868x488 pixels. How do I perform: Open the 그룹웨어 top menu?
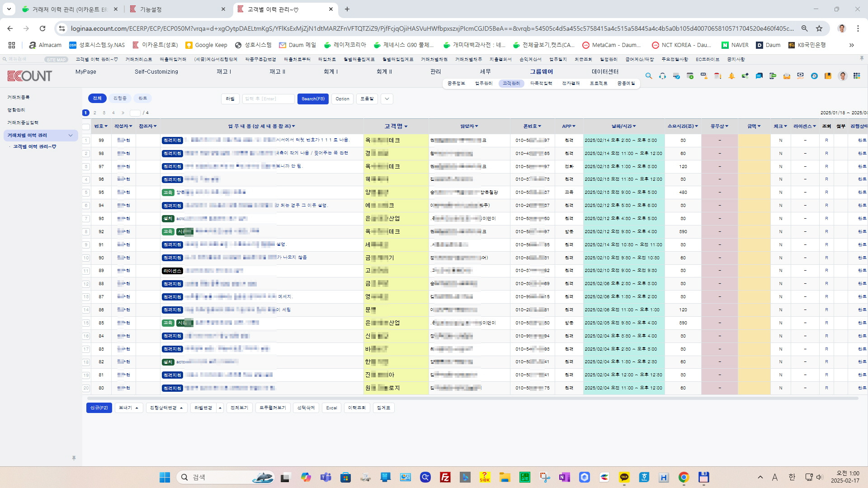click(x=541, y=71)
